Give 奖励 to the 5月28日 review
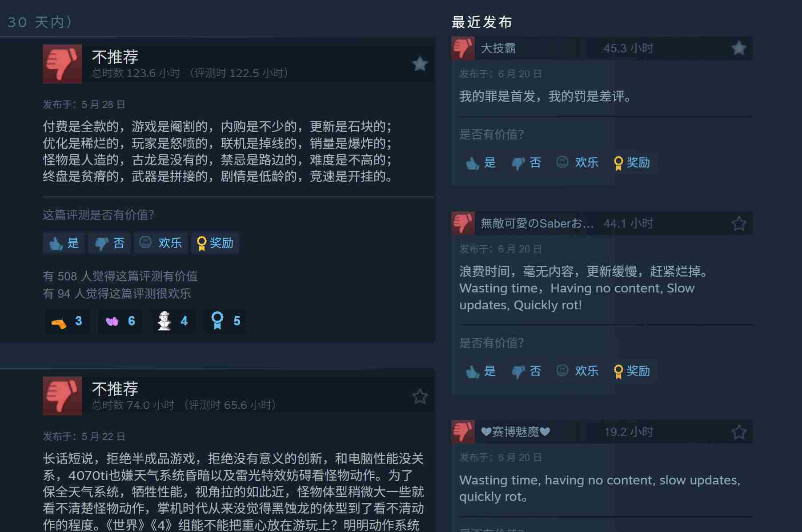 215,243
